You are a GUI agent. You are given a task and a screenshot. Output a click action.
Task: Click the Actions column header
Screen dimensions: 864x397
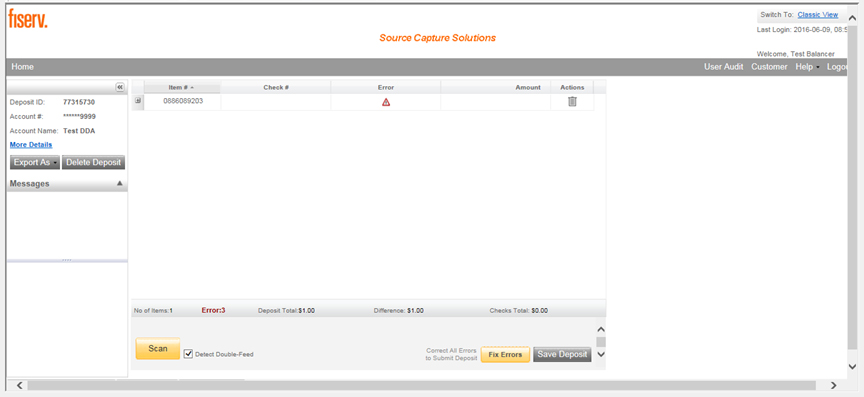tap(572, 87)
